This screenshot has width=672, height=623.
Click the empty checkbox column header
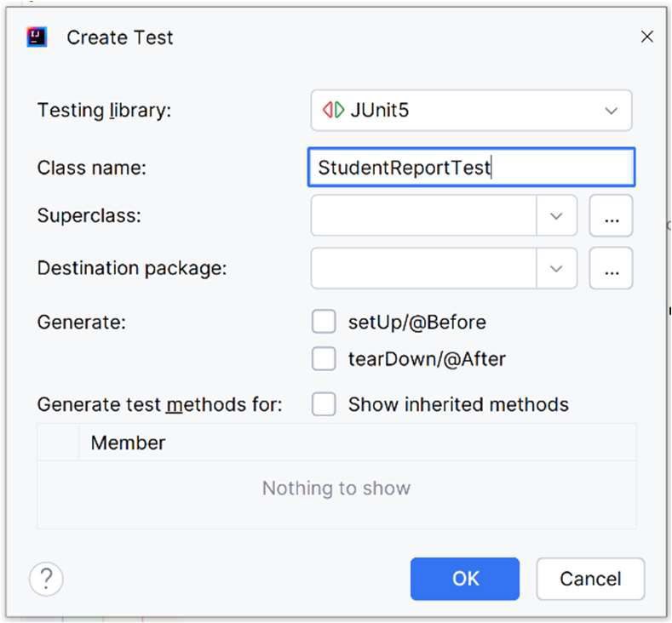tap(58, 443)
